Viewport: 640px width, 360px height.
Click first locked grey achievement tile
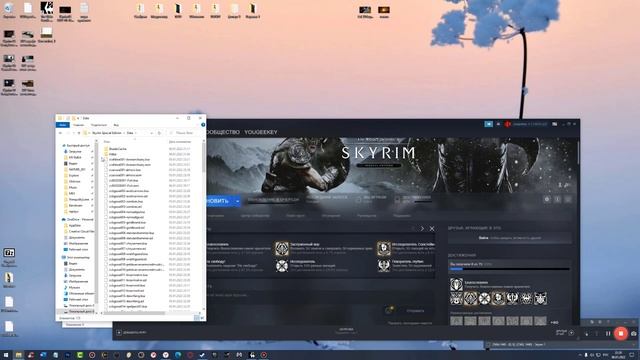456,321
